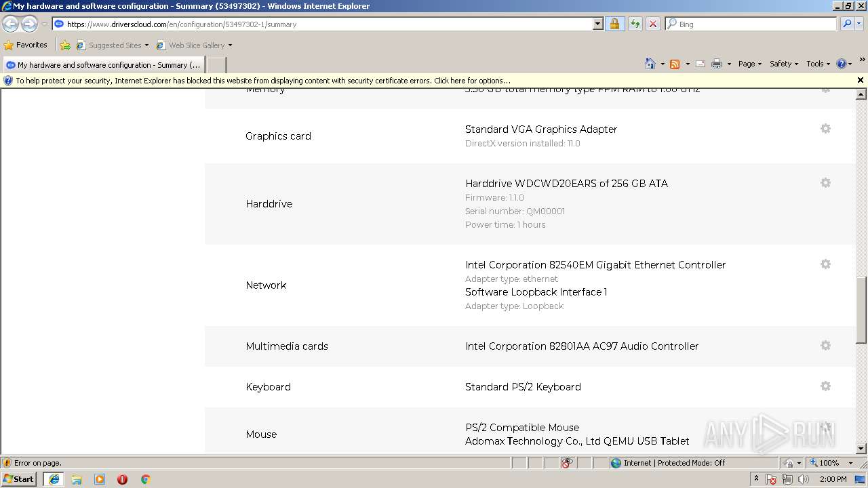Viewport: 868px width, 488px height.
Task: Click the Read mail envelope icon
Action: point(701,64)
